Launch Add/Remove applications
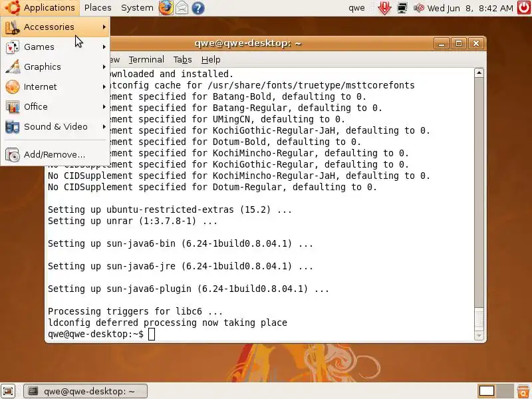The image size is (532, 399). pyautogui.click(x=55, y=155)
